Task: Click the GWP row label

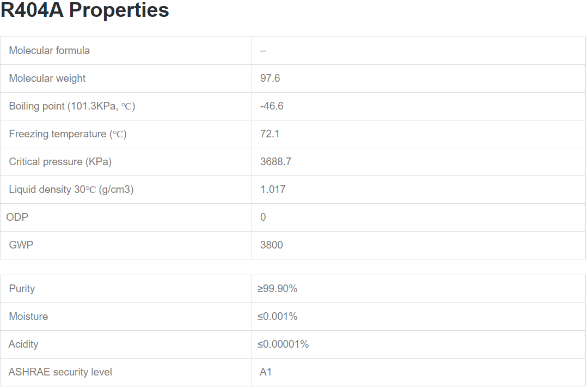Action: 21,245
